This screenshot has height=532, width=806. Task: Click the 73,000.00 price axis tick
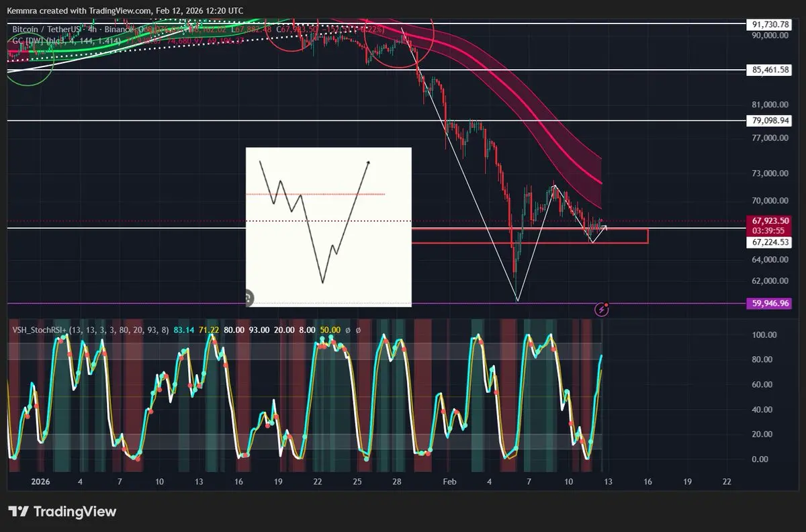(x=770, y=173)
